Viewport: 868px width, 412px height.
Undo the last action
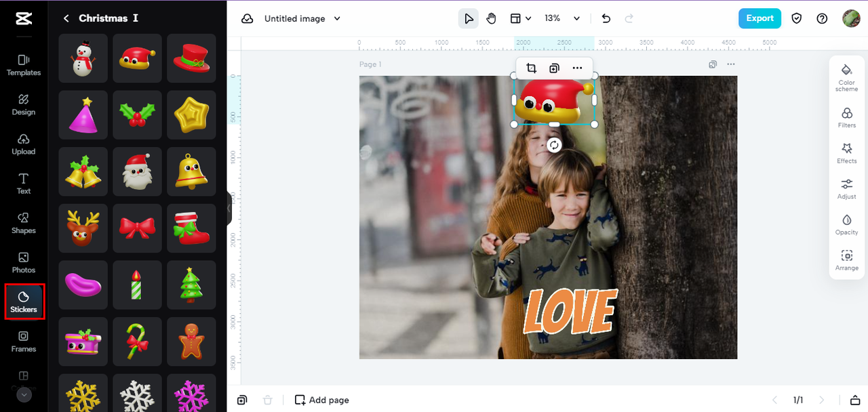click(x=606, y=18)
